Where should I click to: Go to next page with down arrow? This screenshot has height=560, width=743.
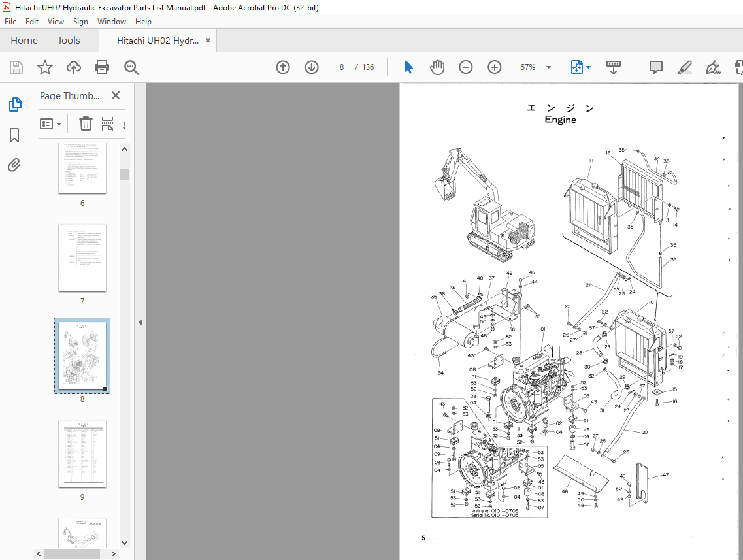(x=311, y=67)
